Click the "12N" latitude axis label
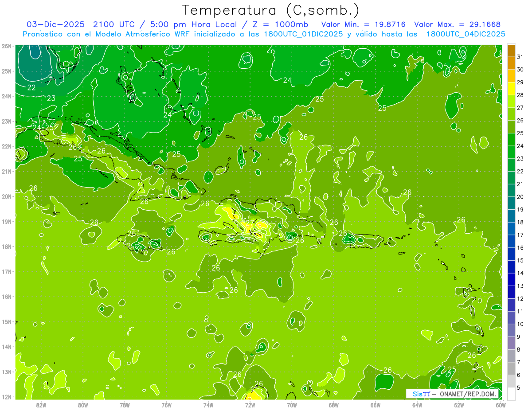532x411 pixels. tap(7, 397)
